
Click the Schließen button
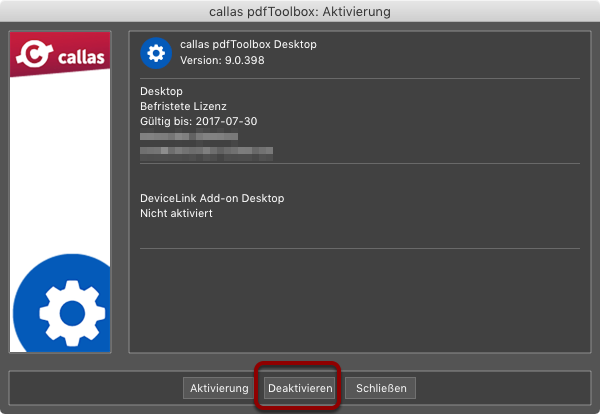point(381,388)
